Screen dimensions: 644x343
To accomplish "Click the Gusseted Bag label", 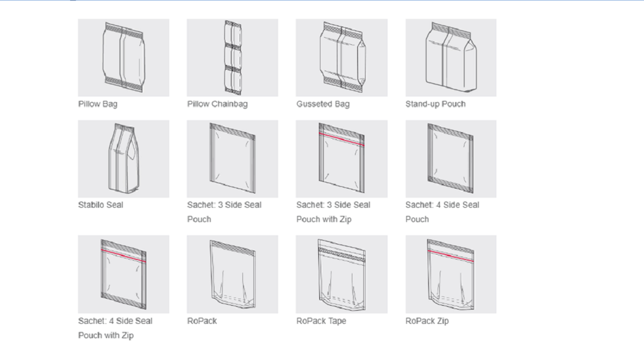I will 323,104.
